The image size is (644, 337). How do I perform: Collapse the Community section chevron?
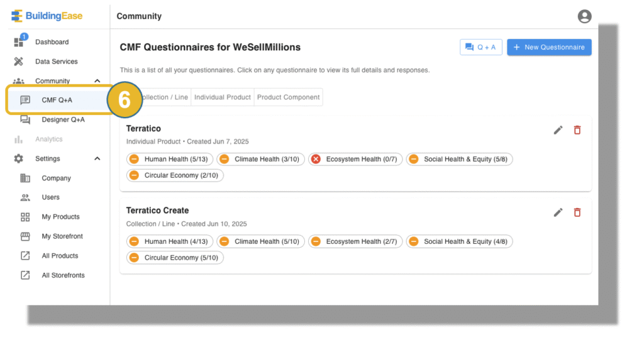point(97,81)
